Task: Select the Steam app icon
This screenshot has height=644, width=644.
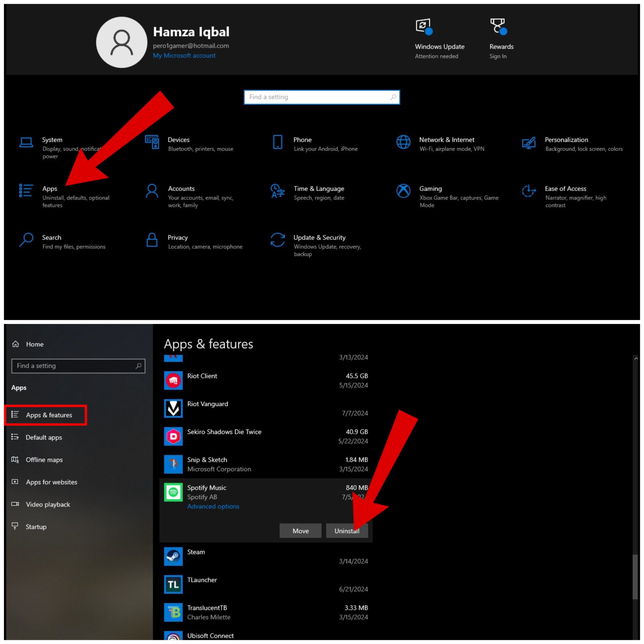Action: tap(173, 556)
